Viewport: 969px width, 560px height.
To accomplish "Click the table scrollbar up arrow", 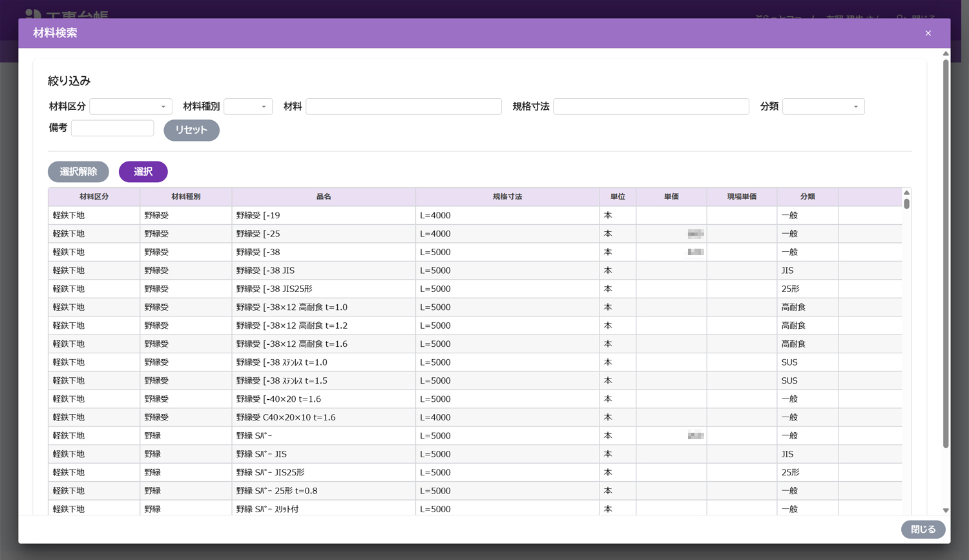I will click(906, 193).
